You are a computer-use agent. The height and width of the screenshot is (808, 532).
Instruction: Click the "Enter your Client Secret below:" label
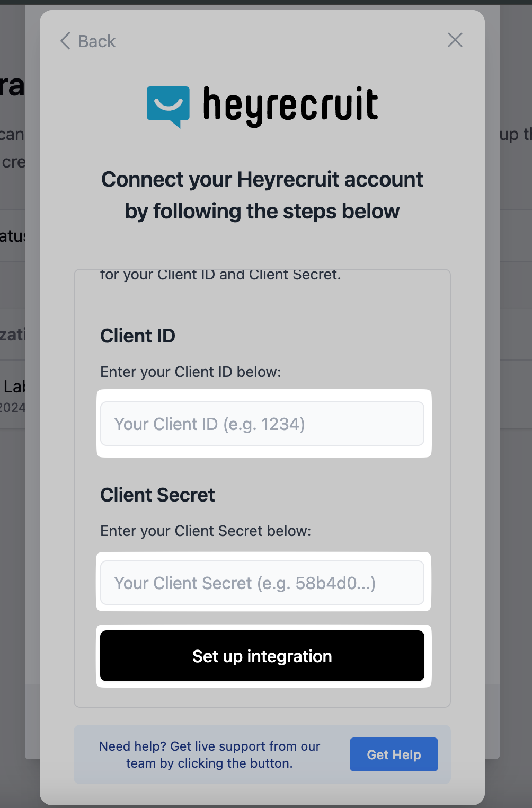pyautogui.click(x=206, y=531)
